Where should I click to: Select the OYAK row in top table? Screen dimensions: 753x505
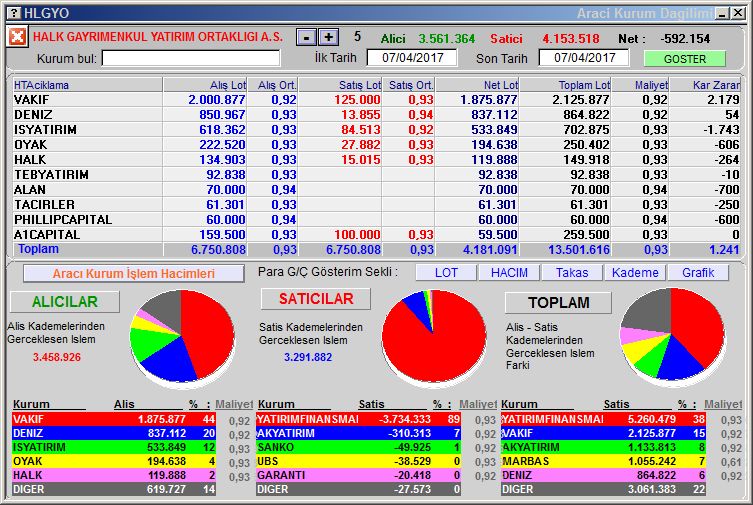(x=376, y=144)
